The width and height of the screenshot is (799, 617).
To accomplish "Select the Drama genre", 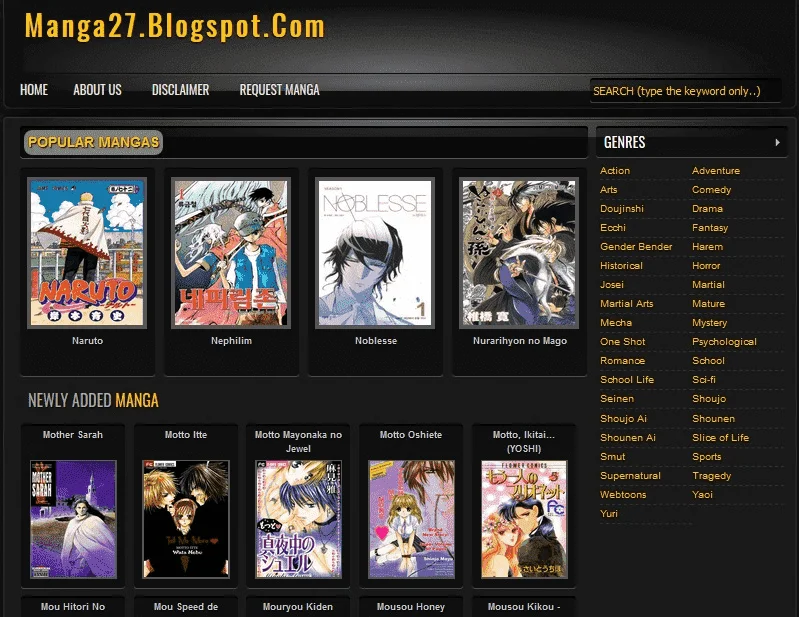I will 707,209.
